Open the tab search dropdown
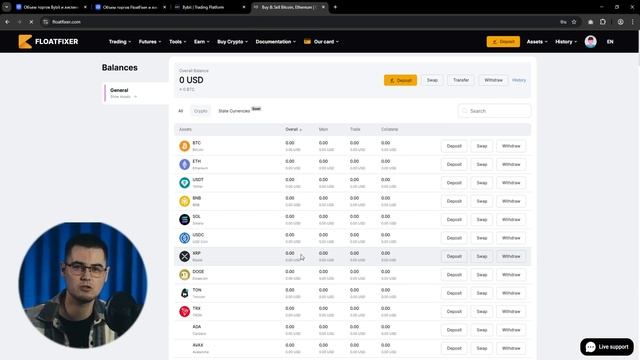Viewport: 640px width, 360px height. pyautogui.click(x=7, y=7)
